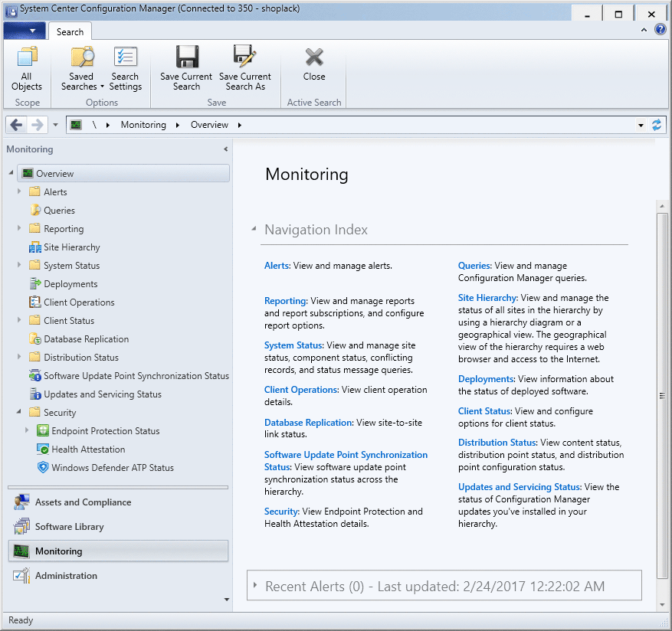Open the Distribution Status link
672x631 pixels.
[497, 443]
